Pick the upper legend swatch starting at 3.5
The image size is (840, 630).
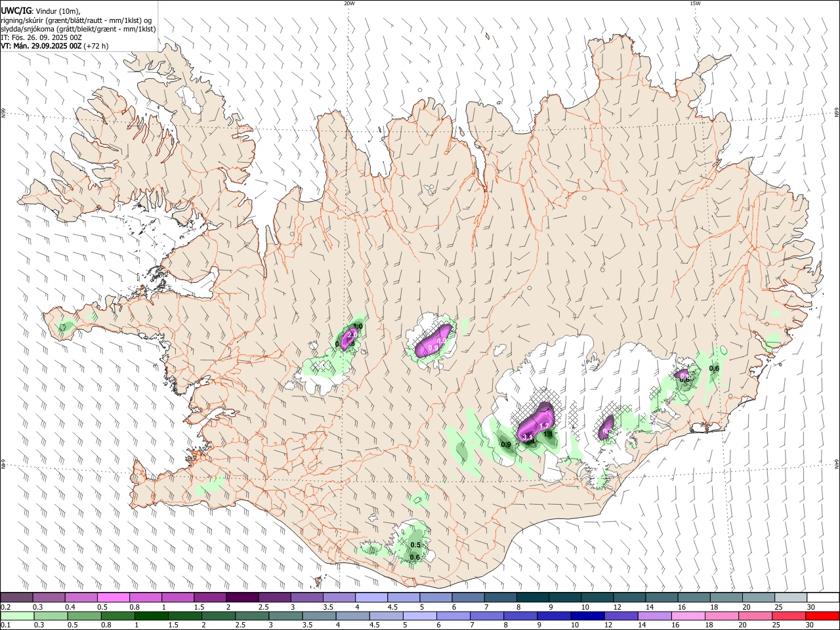click(x=339, y=597)
